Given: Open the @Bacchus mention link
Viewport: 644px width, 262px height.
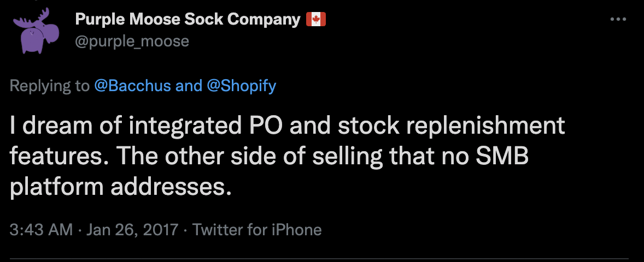Looking at the screenshot, I should 133,86.
